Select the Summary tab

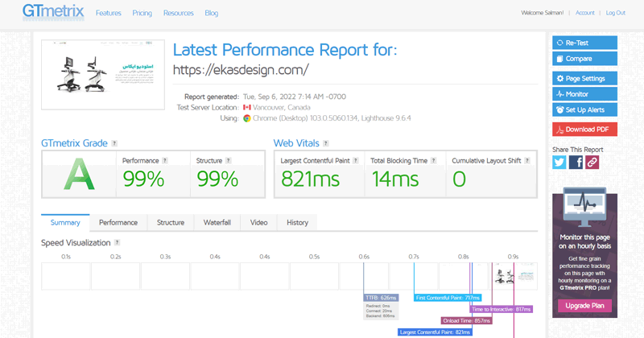65,222
